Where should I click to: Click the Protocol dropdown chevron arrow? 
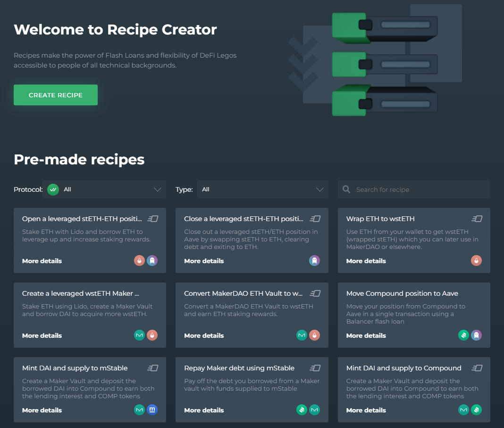pyautogui.click(x=158, y=189)
